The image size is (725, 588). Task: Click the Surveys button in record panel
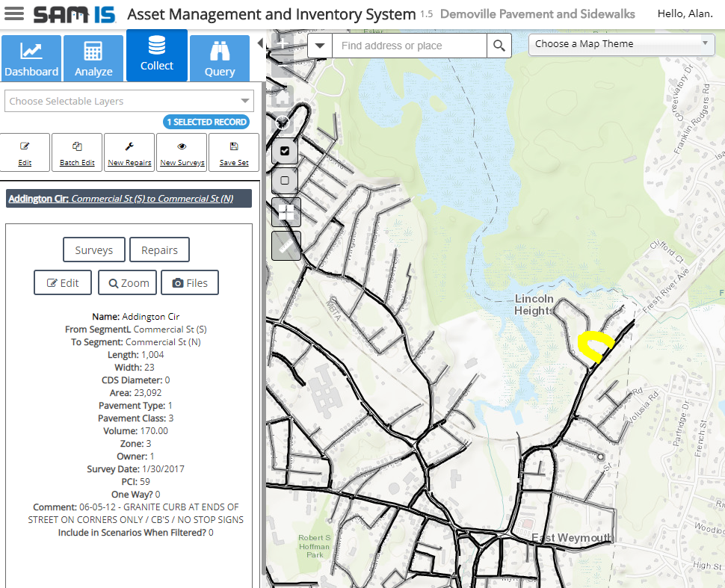point(94,250)
